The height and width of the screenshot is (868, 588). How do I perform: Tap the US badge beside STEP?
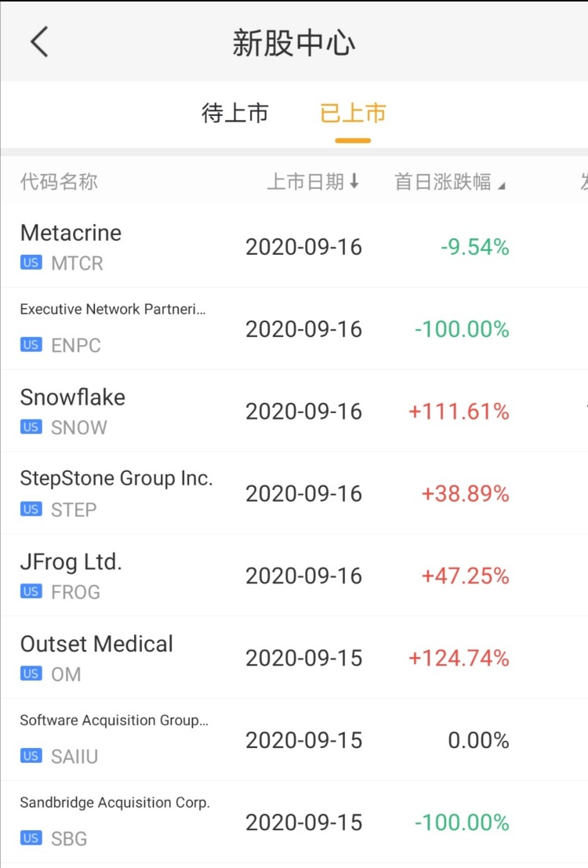31,510
